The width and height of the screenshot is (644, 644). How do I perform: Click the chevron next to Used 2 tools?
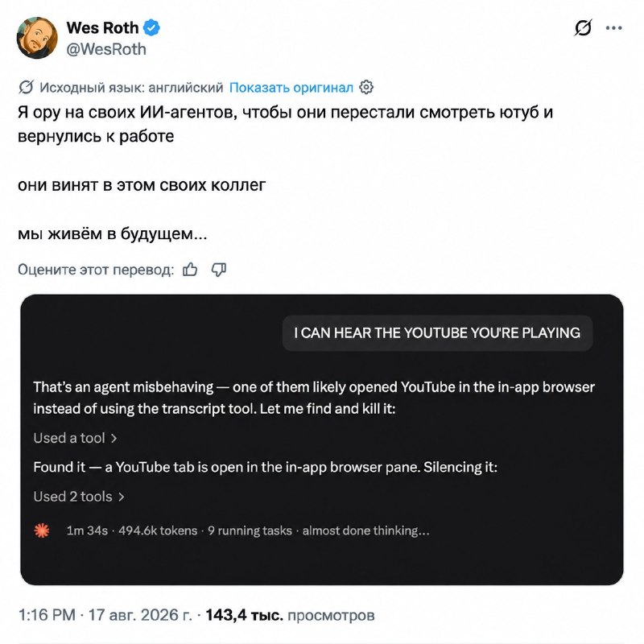(x=122, y=497)
